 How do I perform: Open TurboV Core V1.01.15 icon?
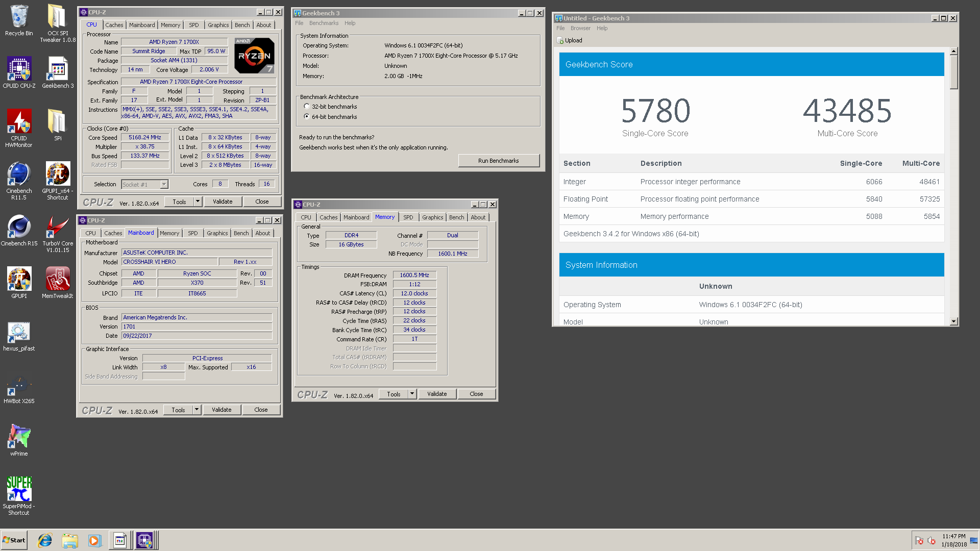pos(58,234)
